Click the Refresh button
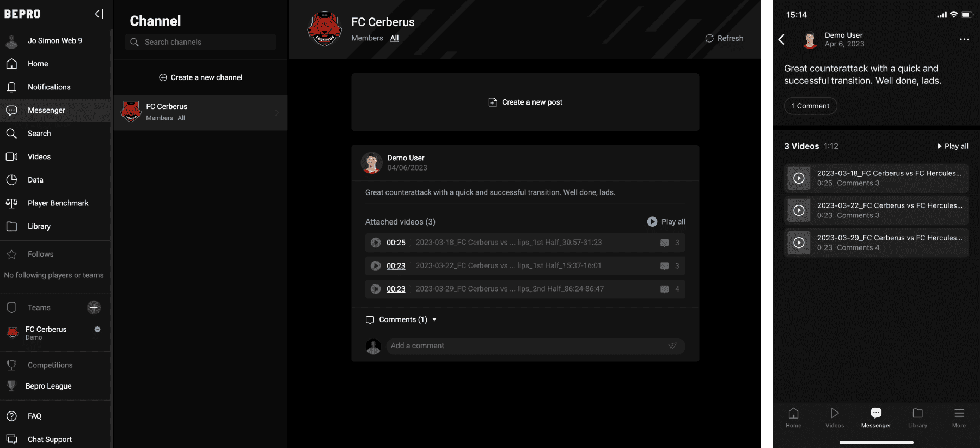Image resolution: width=980 pixels, height=448 pixels. (x=724, y=38)
